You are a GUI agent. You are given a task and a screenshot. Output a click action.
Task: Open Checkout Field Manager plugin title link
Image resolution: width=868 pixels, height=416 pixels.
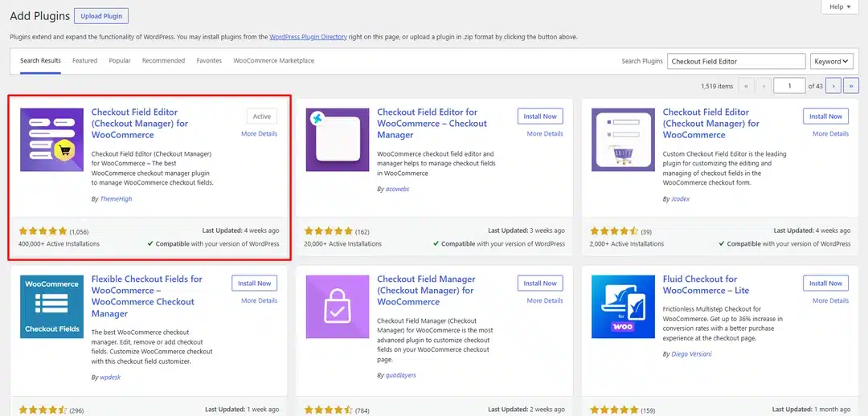(426, 291)
